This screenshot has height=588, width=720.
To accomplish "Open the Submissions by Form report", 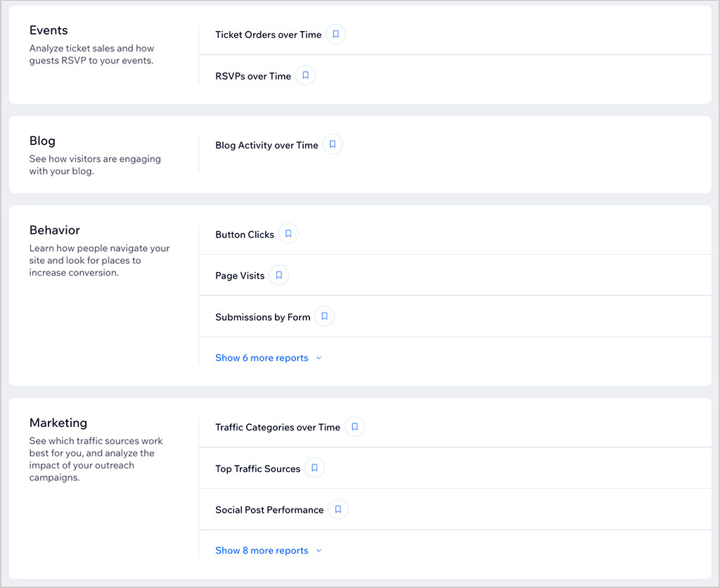I will pos(263,317).
